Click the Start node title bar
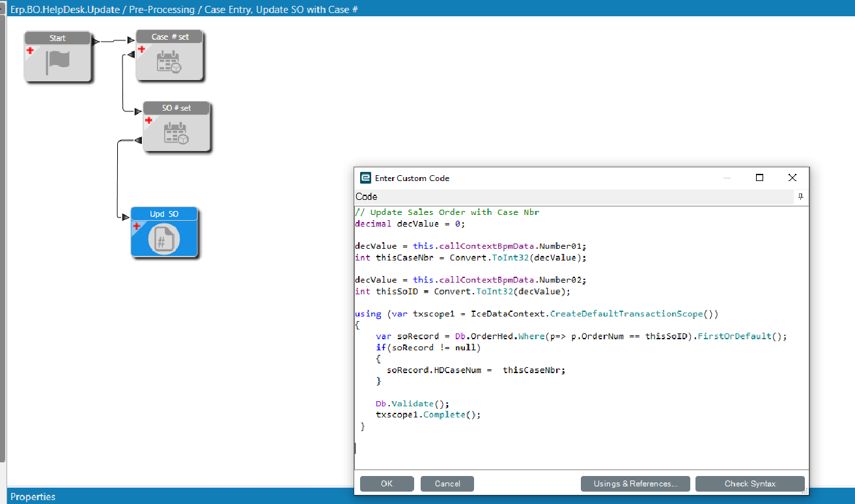 [57, 38]
